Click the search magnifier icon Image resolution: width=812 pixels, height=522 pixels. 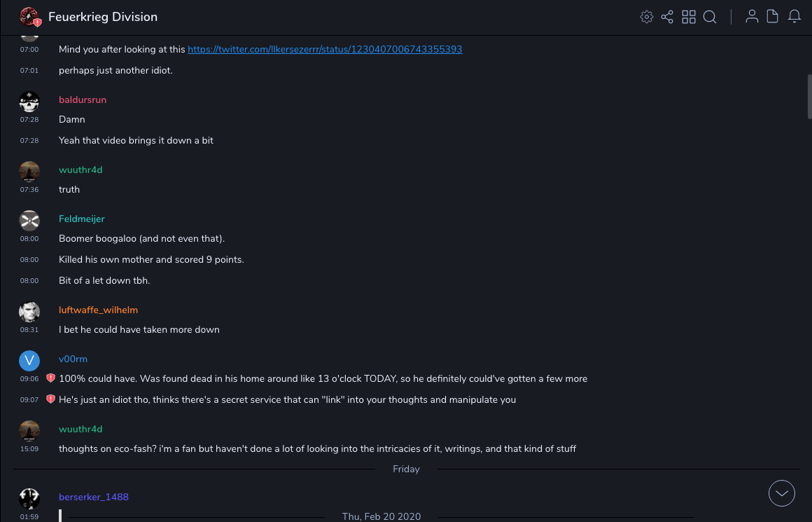pos(710,17)
